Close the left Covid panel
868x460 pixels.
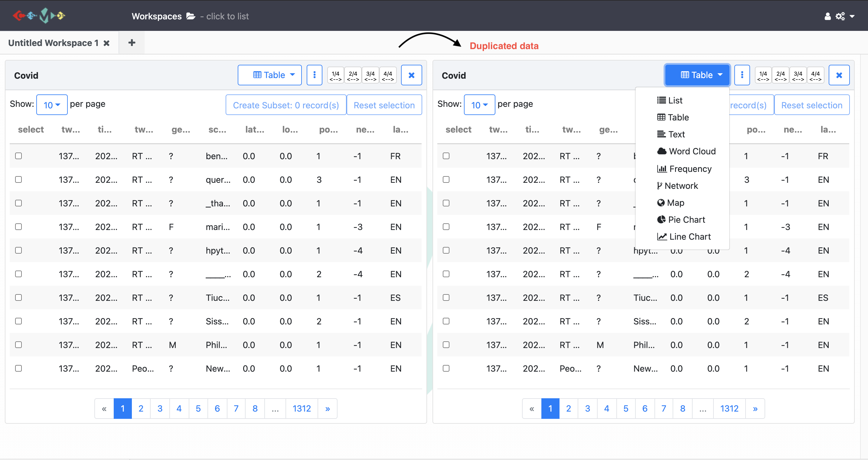click(411, 75)
